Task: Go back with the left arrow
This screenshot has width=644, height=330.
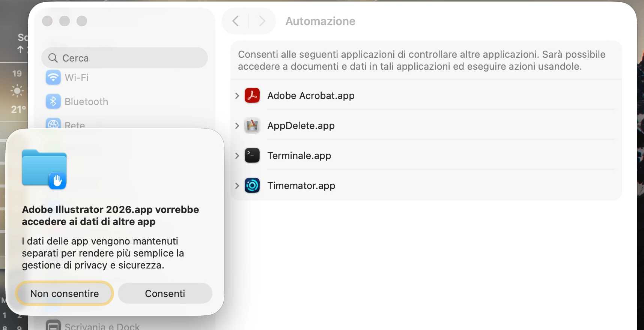Action: click(236, 21)
